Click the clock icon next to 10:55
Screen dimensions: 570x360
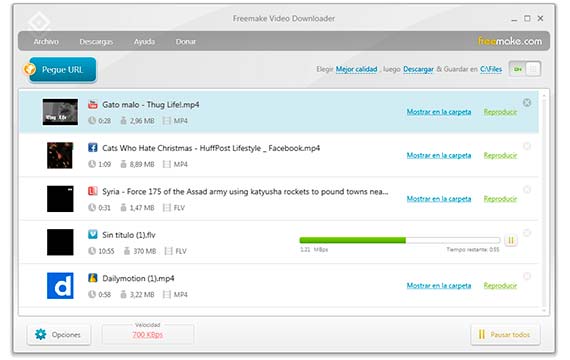click(x=92, y=251)
